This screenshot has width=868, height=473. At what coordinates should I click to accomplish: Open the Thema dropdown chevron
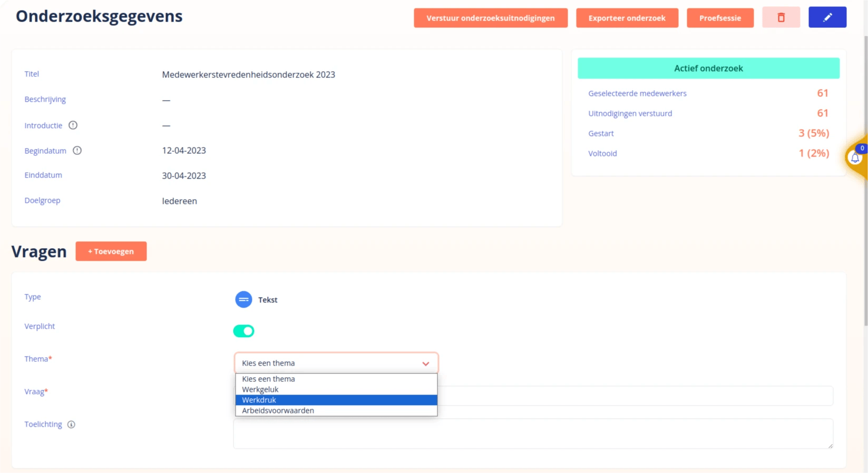[x=425, y=363]
